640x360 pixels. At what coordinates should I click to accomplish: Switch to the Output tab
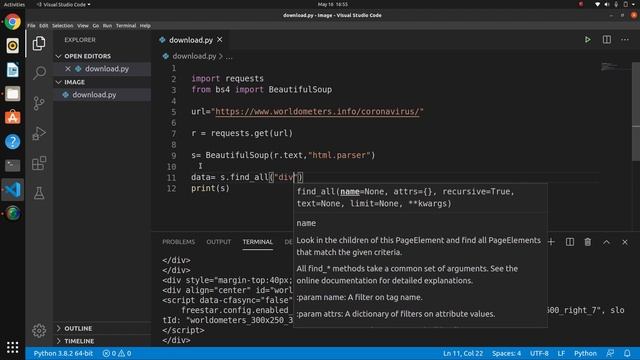[x=218, y=242]
